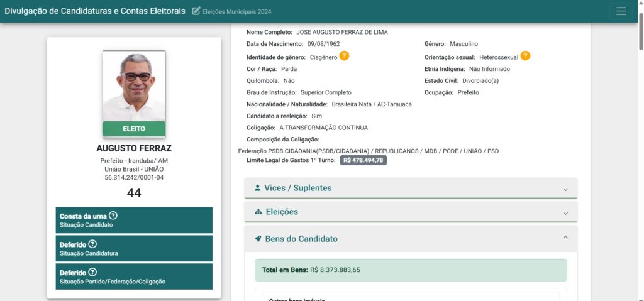Click Superior Completo education value
Viewport: 644px width, 301px height.
coord(326,92)
